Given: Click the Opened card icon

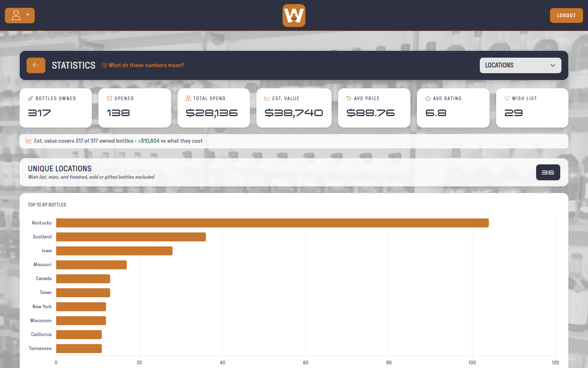Looking at the screenshot, I should point(109,99).
